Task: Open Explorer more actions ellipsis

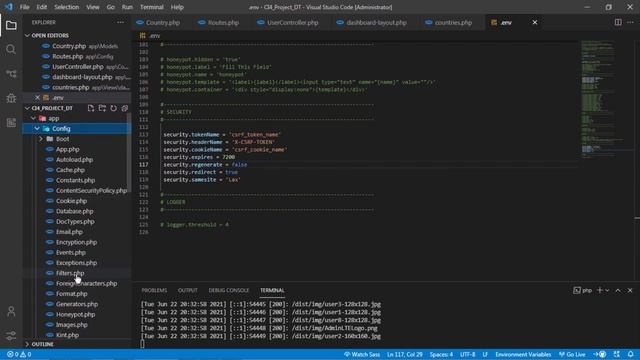Action: pyautogui.click(x=120, y=22)
